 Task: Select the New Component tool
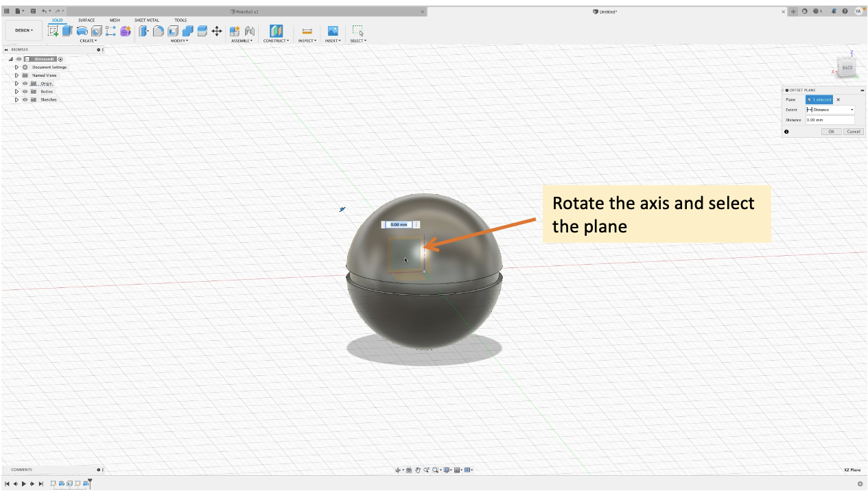235,31
